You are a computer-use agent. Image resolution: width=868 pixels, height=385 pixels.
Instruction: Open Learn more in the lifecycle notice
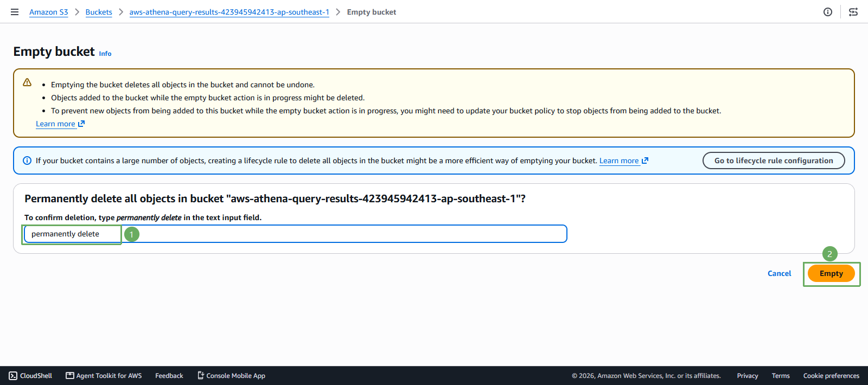[619, 161]
